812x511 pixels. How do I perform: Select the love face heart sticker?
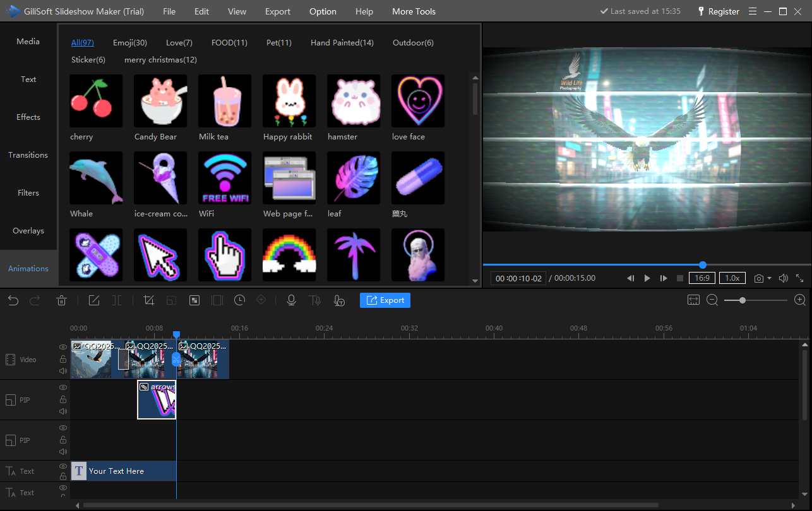click(x=418, y=101)
